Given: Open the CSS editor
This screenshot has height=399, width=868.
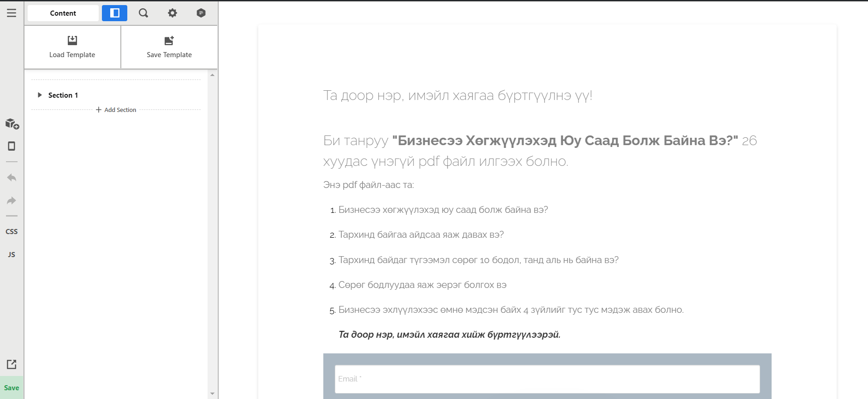Looking at the screenshot, I should click(12, 231).
